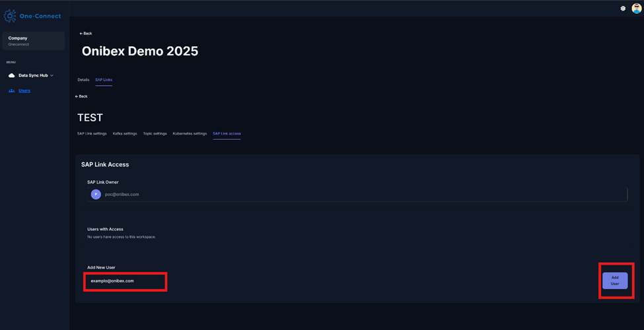Open the Company Oneconnect selector card
This screenshot has height=330, width=644.
click(x=33, y=41)
